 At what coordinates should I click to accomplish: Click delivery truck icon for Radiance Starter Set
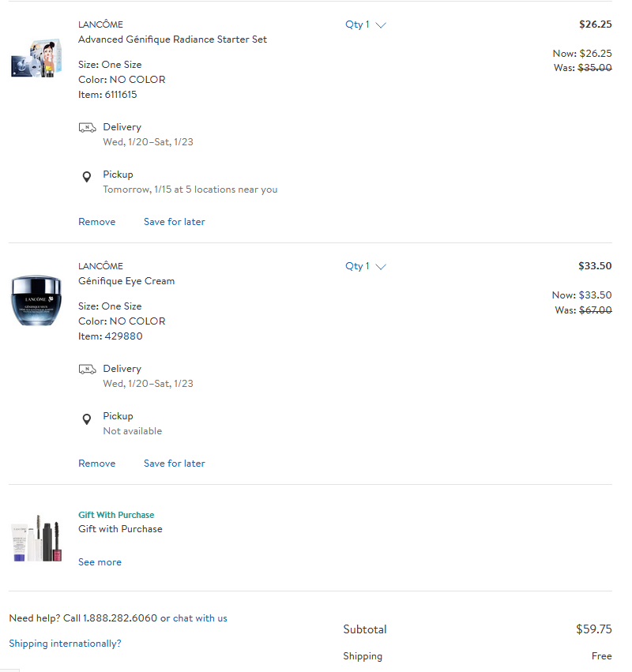coord(87,128)
